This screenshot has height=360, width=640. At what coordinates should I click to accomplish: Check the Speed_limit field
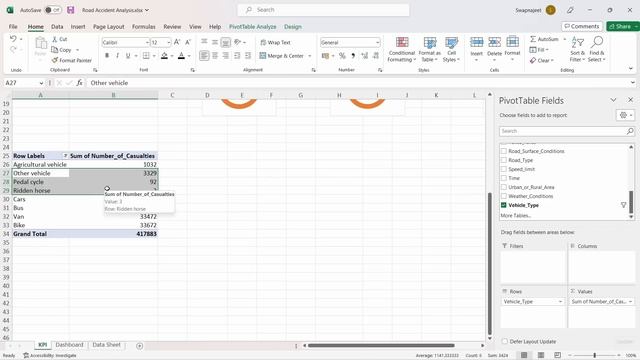pos(504,169)
